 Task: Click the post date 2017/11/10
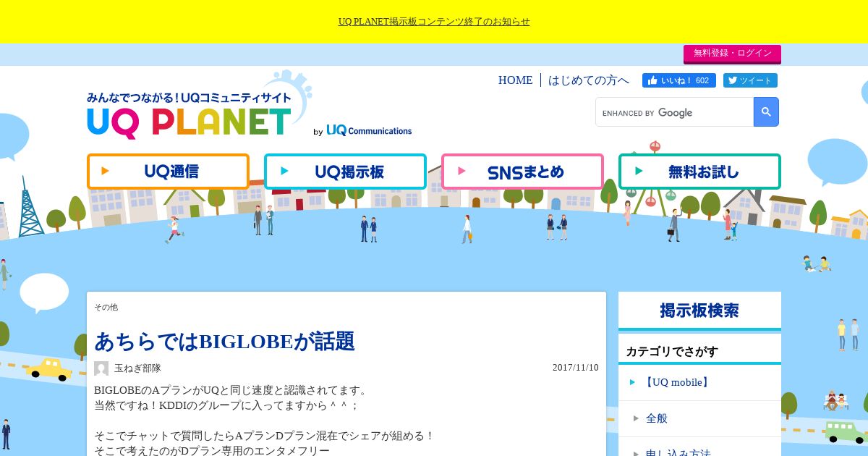click(x=576, y=368)
